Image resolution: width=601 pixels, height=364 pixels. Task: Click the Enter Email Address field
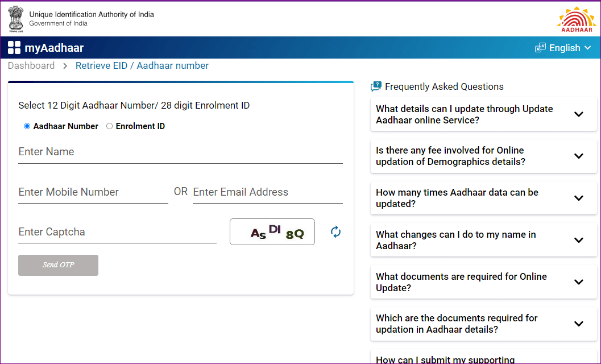point(267,192)
